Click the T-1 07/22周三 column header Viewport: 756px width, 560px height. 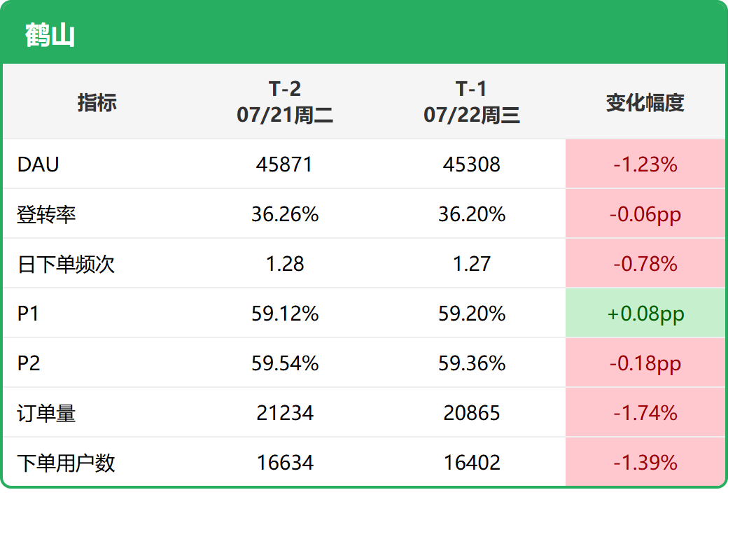pyautogui.click(x=472, y=101)
